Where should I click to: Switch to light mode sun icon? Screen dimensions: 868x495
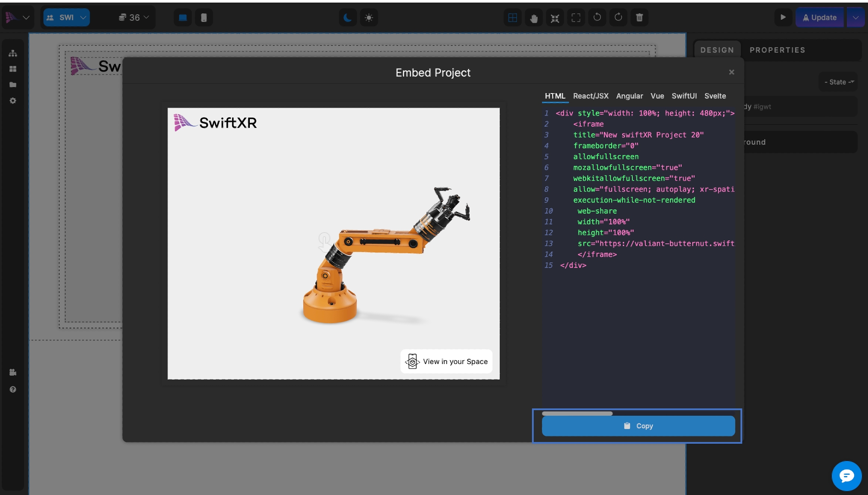[369, 18]
